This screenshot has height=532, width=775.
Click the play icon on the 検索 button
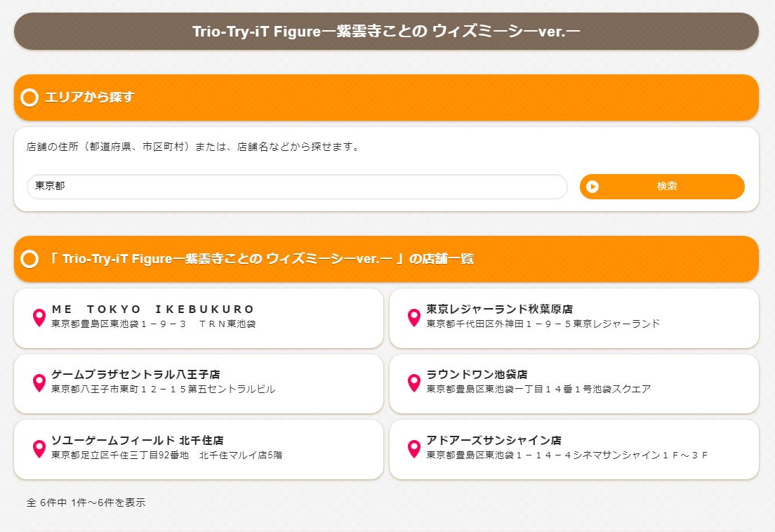coord(592,187)
